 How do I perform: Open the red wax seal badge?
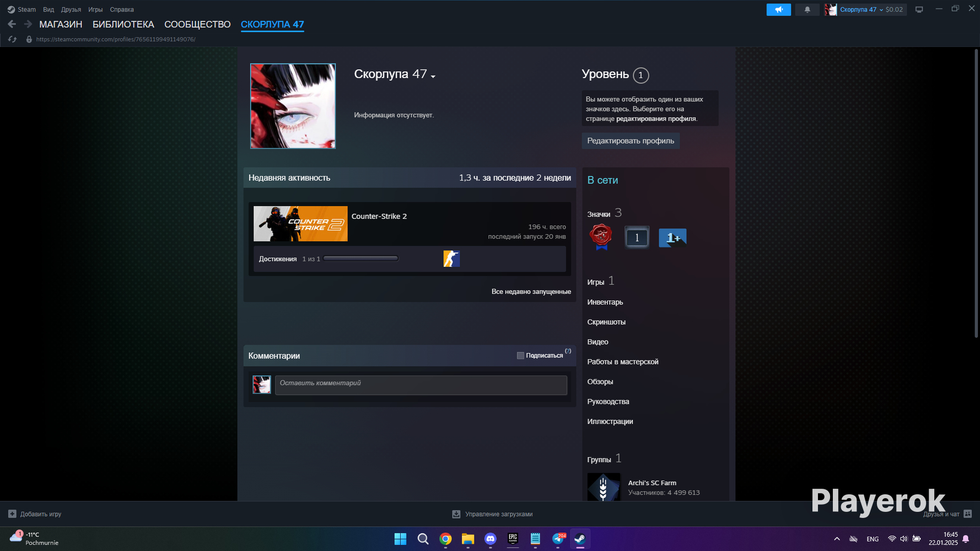pos(601,237)
